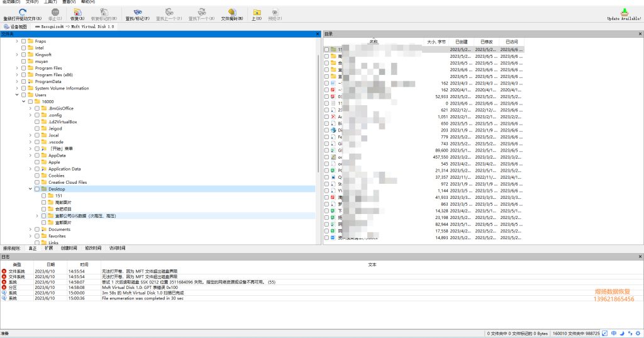Expand the AppData folder node
Screen dimensions: 644x338
click(x=30, y=155)
